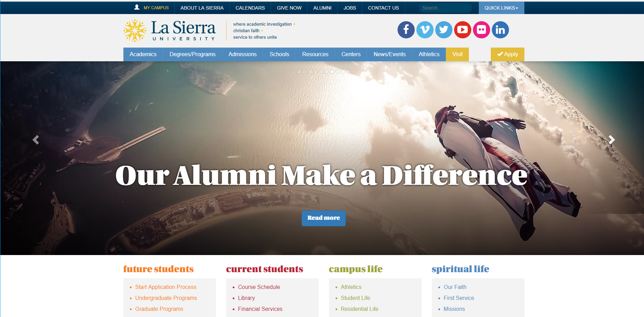The width and height of the screenshot is (644, 317).
Task: Open the Academics navigation menu
Action: point(143,54)
